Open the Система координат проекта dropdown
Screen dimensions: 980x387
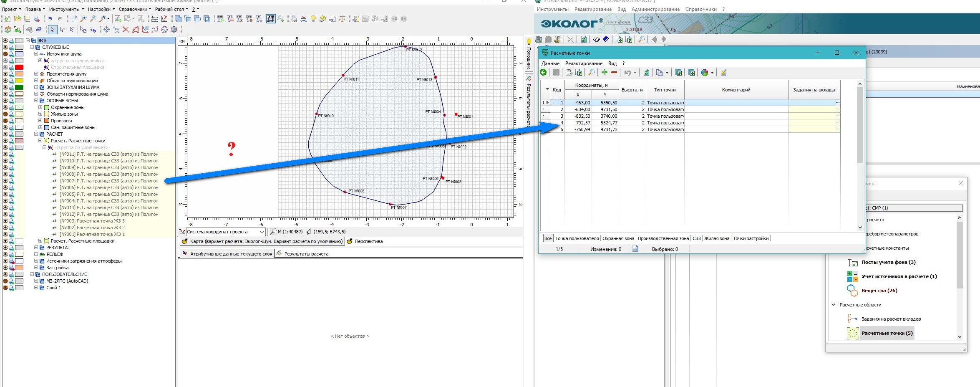point(262,232)
